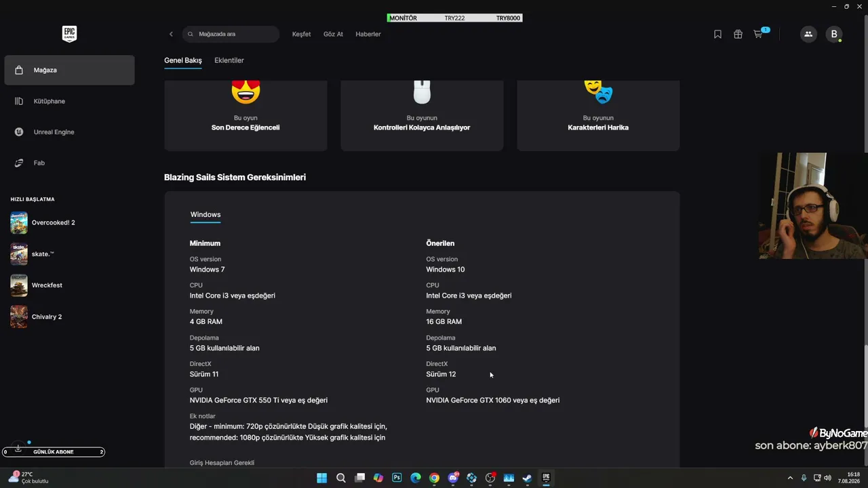Click the 4 GB RAM value
The width and height of the screenshot is (868, 488).
tap(206, 322)
